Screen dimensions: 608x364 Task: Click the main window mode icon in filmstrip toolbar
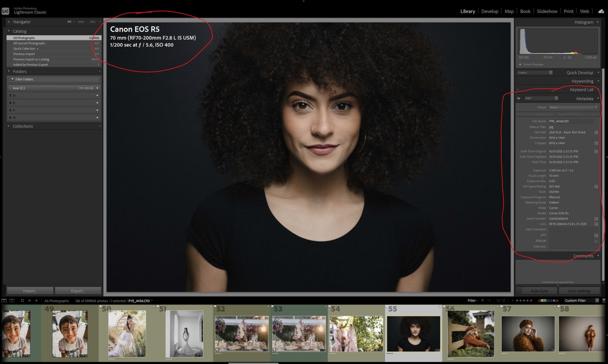[x=4, y=301]
